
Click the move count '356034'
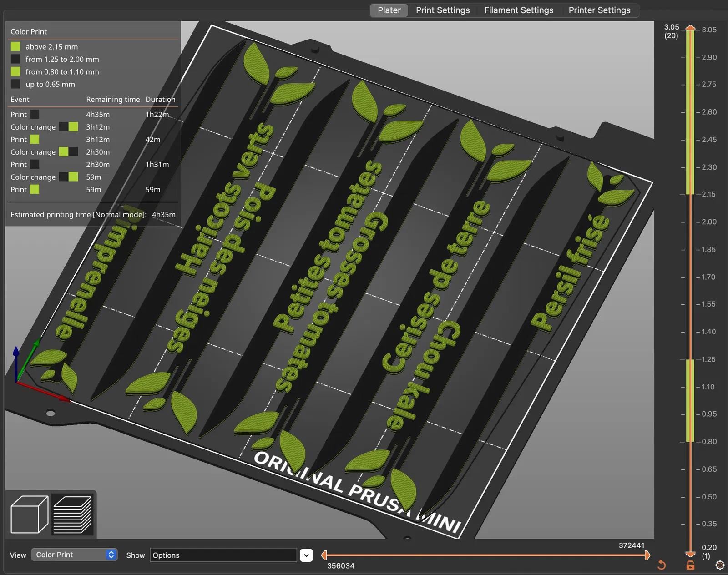pos(341,565)
